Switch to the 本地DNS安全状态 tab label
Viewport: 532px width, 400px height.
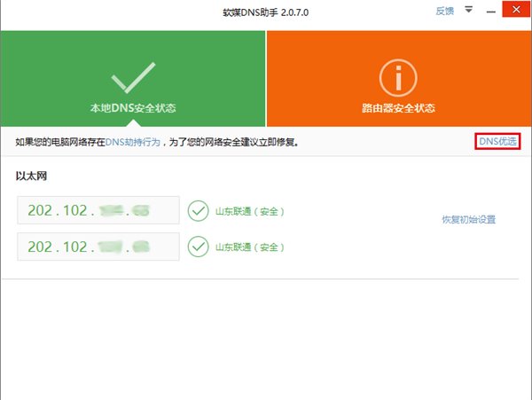[x=133, y=109]
